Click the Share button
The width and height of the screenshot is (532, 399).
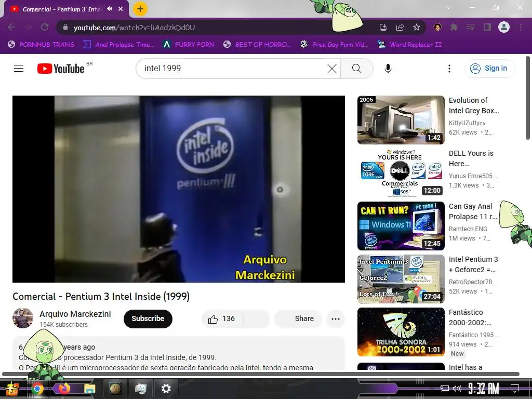(298, 319)
